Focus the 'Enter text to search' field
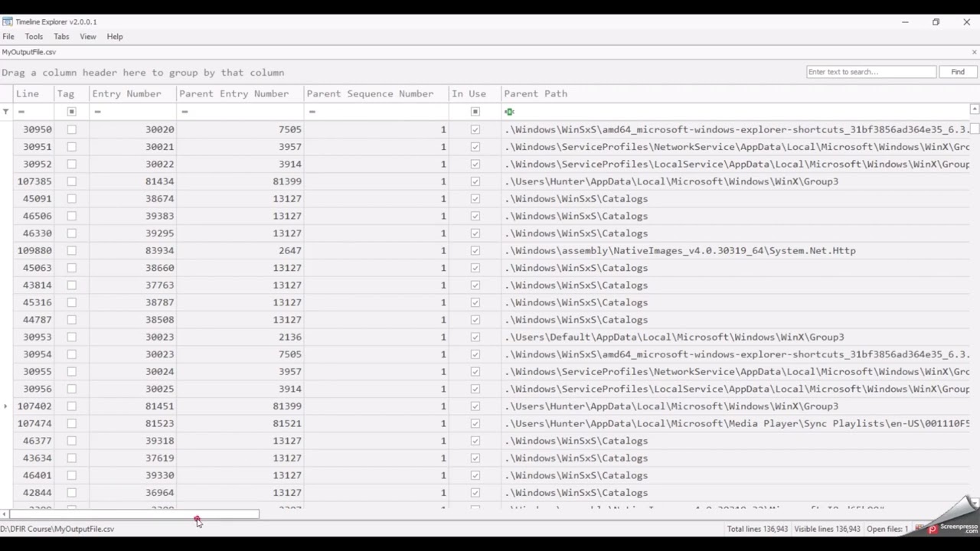The width and height of the screenshot is (980, 551). (x=871, y=72)
